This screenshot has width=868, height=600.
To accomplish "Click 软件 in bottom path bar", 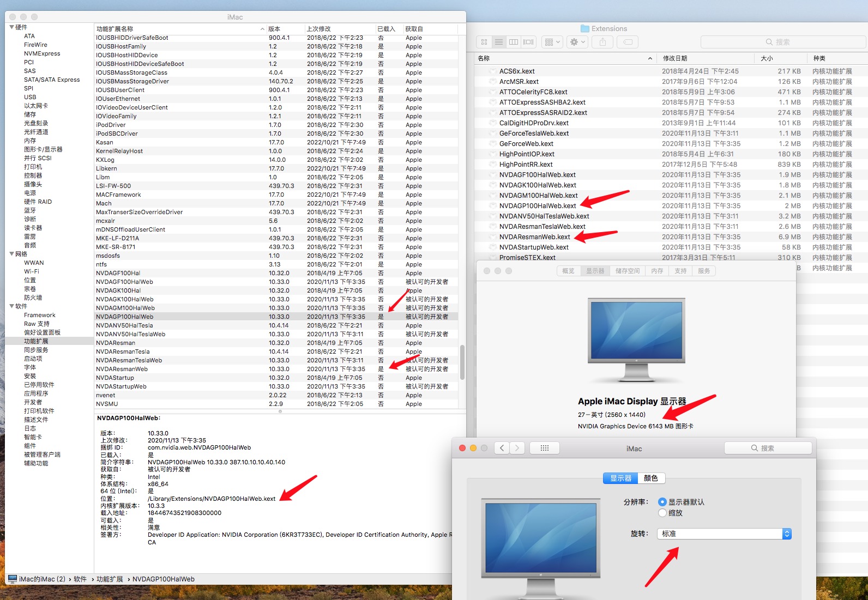I will click(x=80, y=579).
